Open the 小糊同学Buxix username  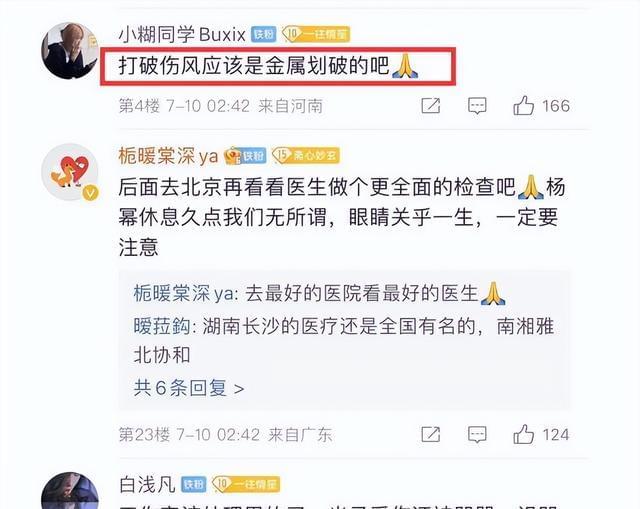(182, 34)
